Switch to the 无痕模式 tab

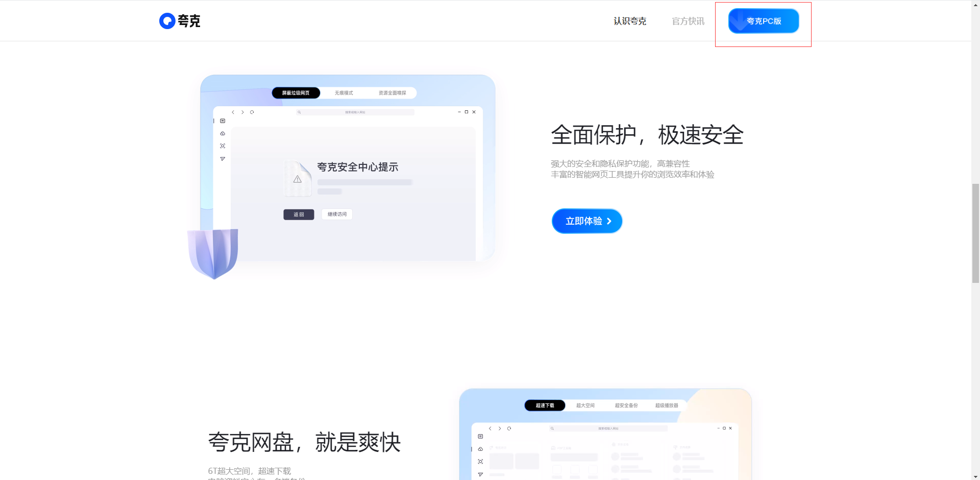click(x=344, y=93)
